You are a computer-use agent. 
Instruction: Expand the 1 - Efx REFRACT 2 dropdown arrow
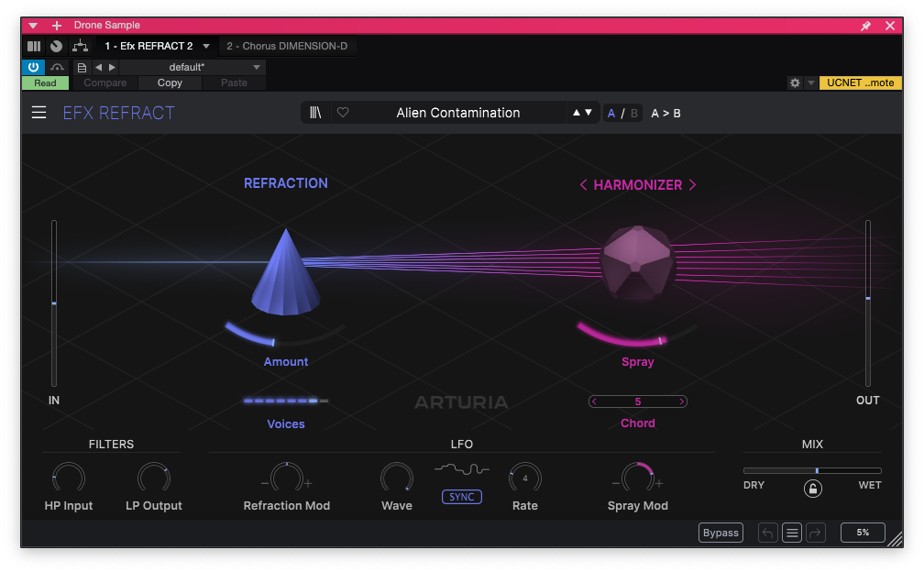coord(206,46)
